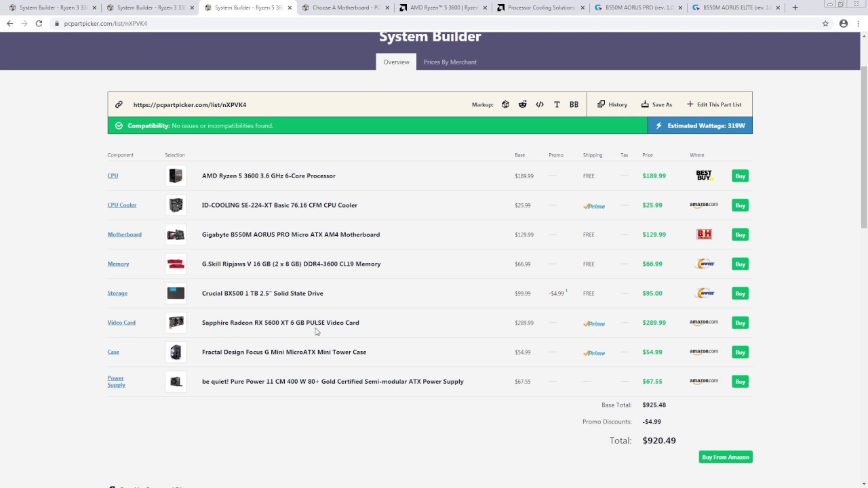868x488 pixels.
Task: Click the address bar URL
Action: point(106,23)
